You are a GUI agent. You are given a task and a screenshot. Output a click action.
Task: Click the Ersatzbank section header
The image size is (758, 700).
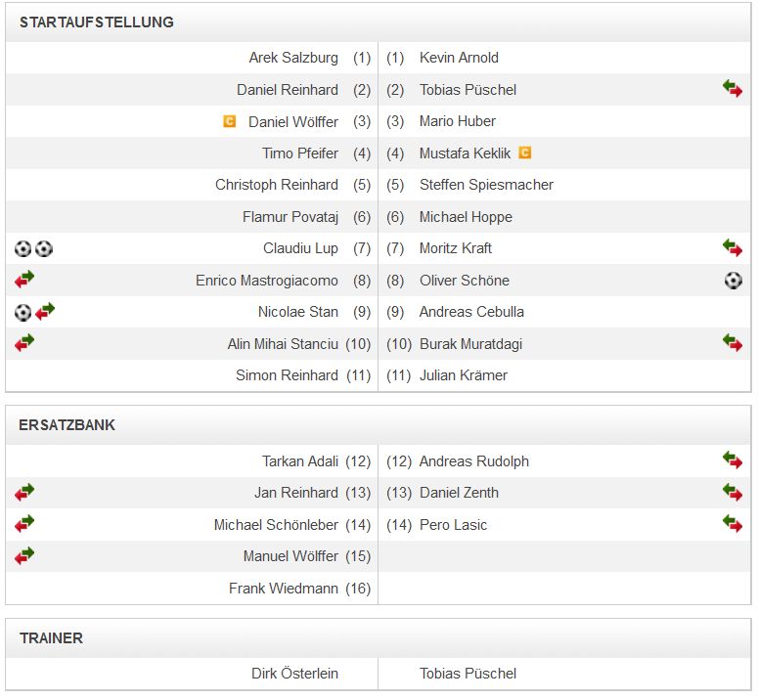click(x=67, y=425)
